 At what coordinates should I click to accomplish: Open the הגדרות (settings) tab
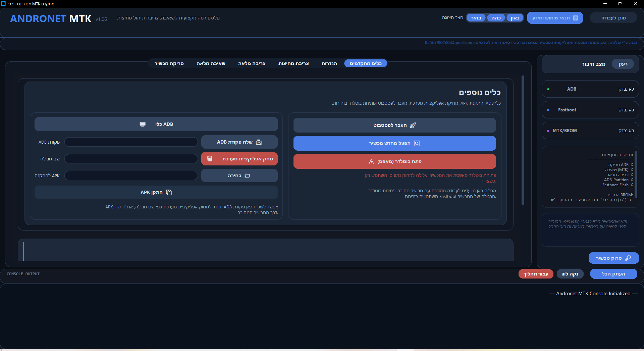[x=329, y=63]
